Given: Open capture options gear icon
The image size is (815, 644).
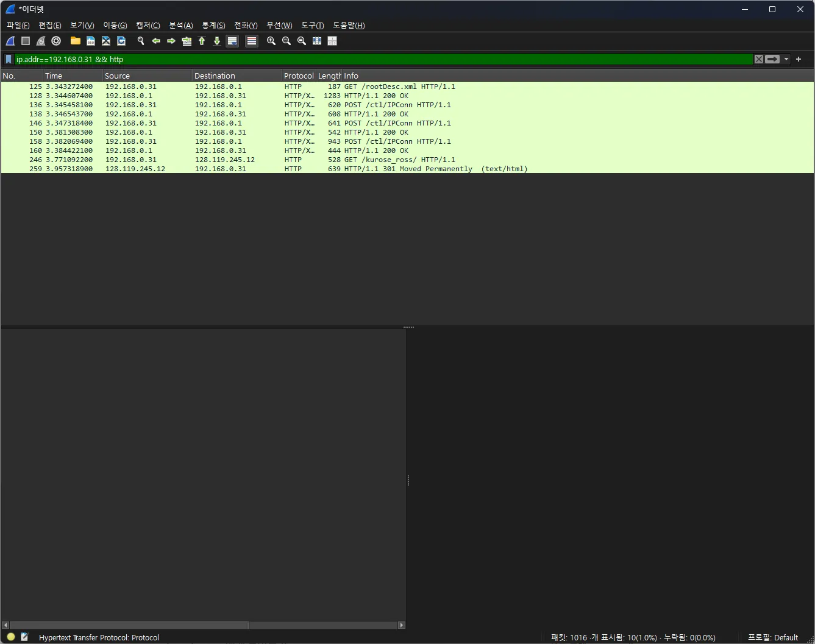Looking at the screenshot, I should click(56, 41).
